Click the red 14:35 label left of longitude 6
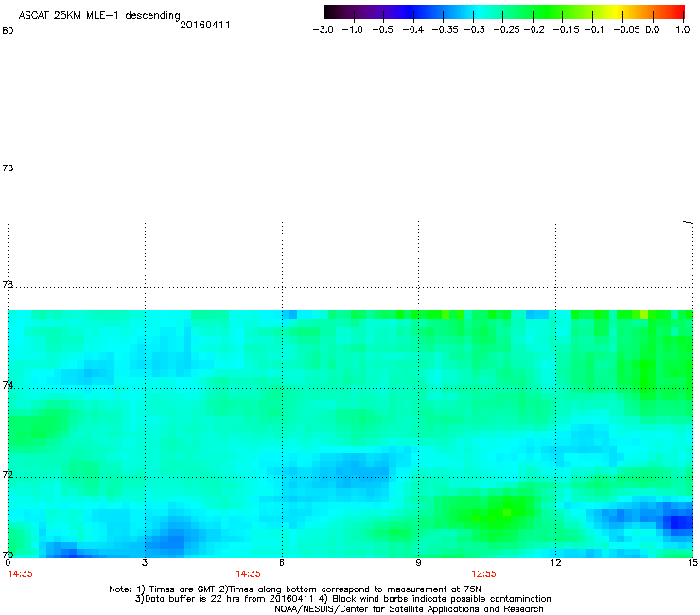The height and width of the screenshot is (615, 700). (x=248, y=574)
